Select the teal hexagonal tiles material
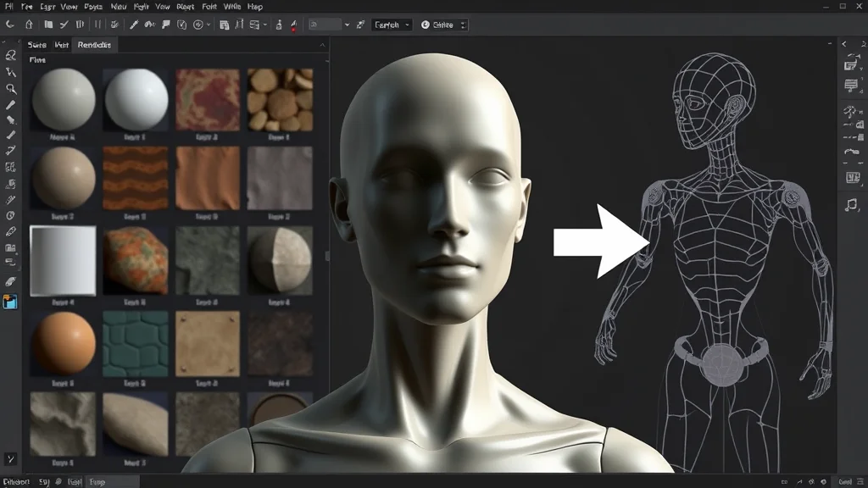This screenshot has height=488, width=868. pos(136,344)
